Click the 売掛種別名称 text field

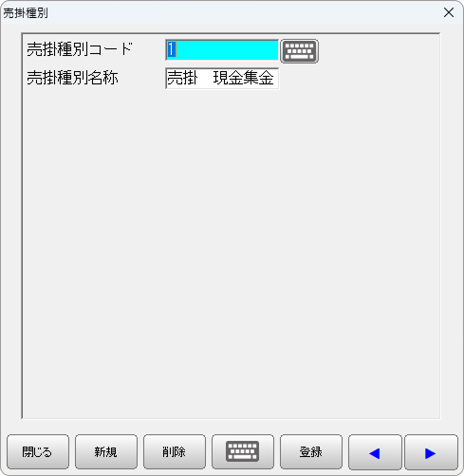222,78
